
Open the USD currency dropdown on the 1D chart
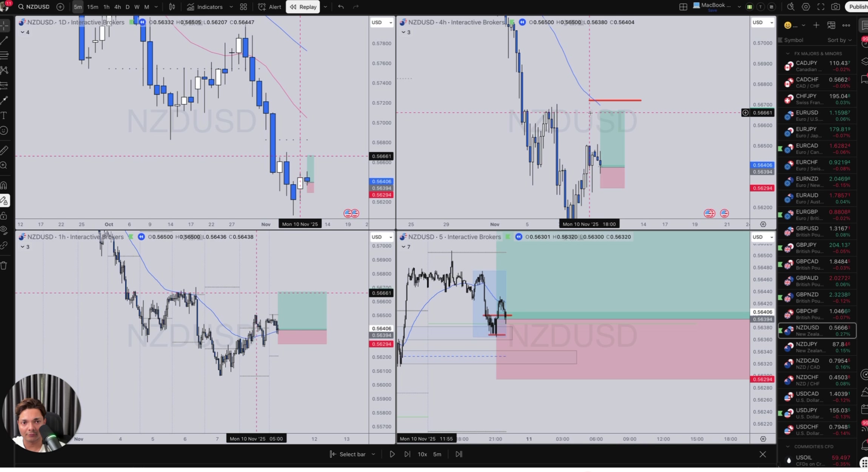(382, 22)
